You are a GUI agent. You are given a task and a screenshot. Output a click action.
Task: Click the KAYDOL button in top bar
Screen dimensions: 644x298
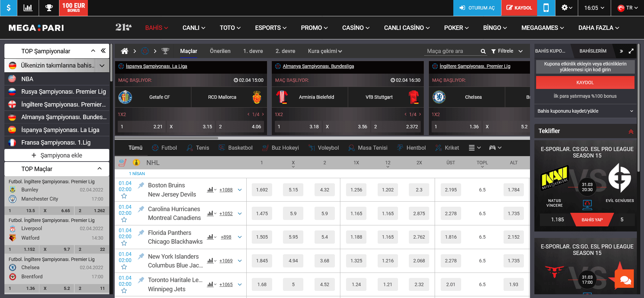[519, 8]
